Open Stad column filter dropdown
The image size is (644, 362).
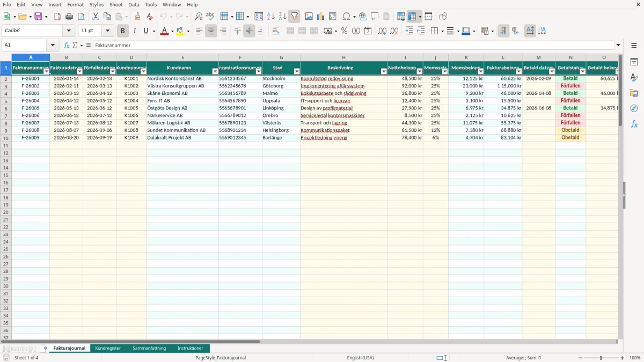click(x=297, y=71)
